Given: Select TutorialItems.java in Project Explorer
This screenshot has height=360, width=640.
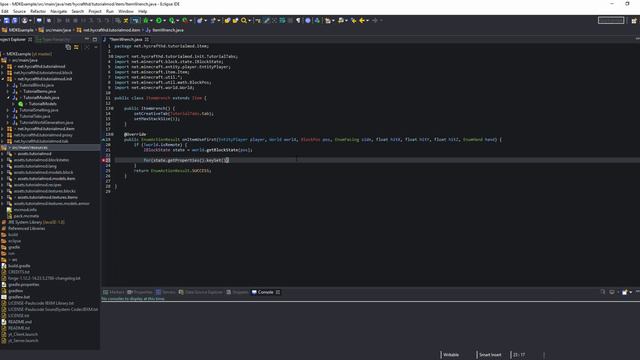Looking at the screenshot, I should coord(40,91).
